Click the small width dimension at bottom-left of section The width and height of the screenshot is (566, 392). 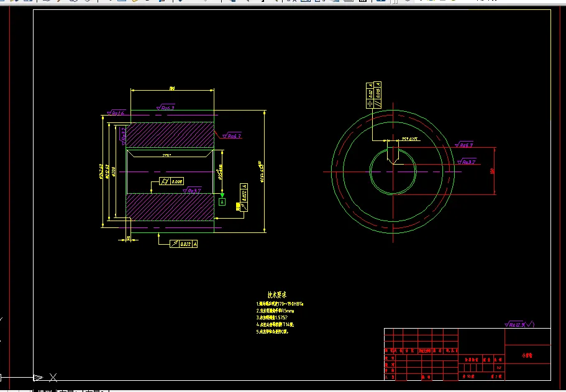click(x=128, y=238)
